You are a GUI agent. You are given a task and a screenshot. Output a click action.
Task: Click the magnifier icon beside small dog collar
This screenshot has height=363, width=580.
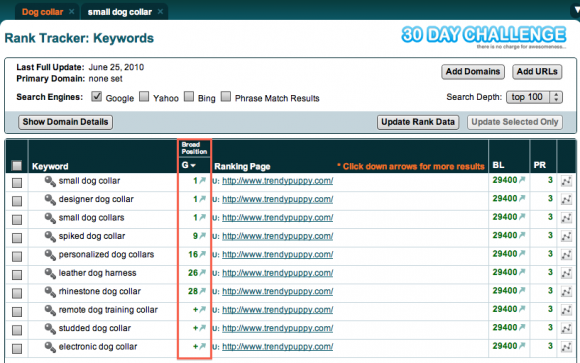click(50, 181)
